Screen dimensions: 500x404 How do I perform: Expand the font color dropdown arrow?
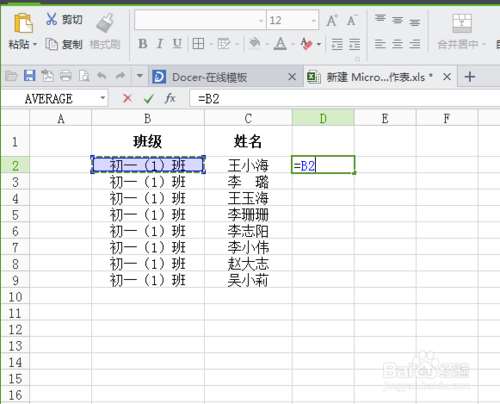point(319,44)
